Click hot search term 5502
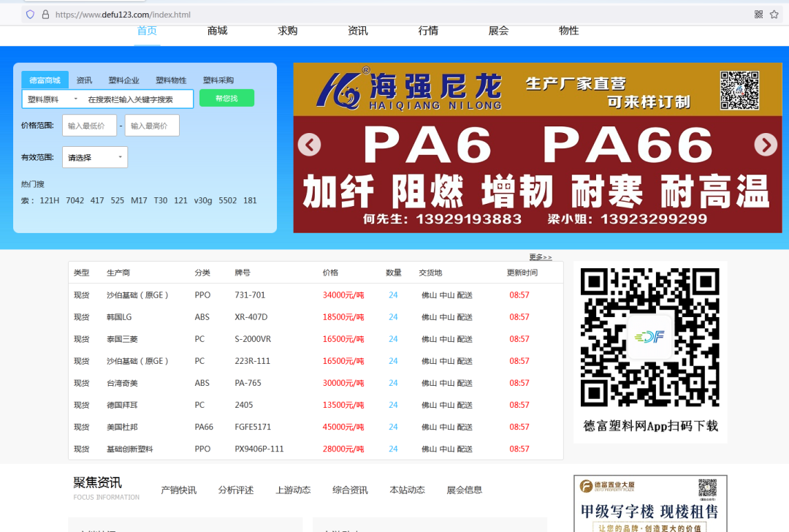 click(x=227, y=200)
